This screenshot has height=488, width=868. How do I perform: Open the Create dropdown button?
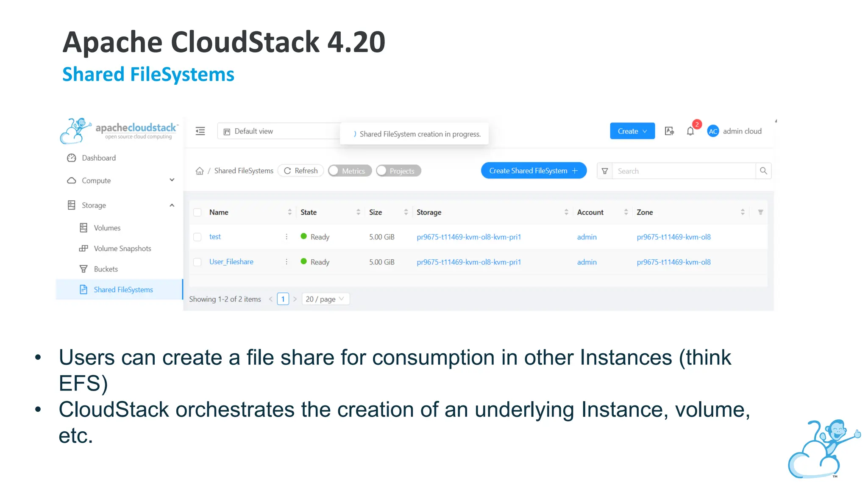[x=632, y=131]
